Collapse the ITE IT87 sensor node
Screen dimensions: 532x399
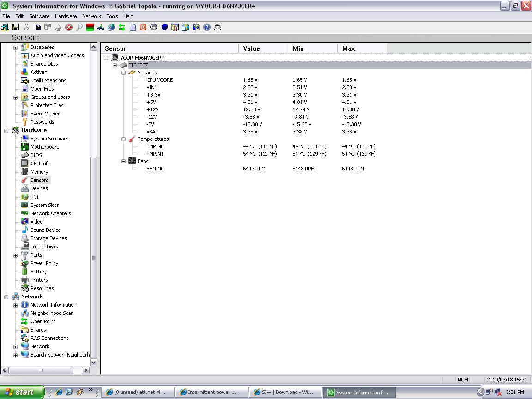(x=115, y=65)
